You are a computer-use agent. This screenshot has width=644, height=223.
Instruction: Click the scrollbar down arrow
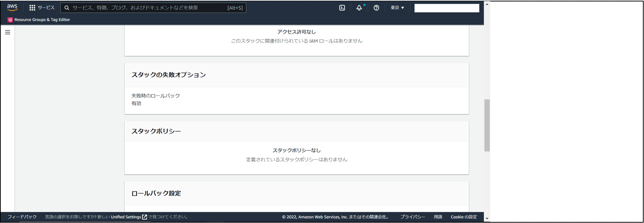[487, 219]
